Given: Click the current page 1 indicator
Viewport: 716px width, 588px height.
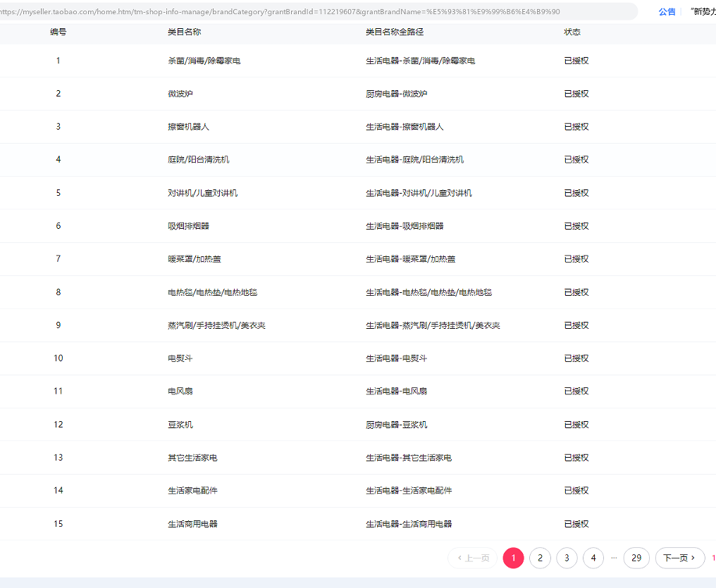Looking at the screenshot, I should click(x=513, y=558).
